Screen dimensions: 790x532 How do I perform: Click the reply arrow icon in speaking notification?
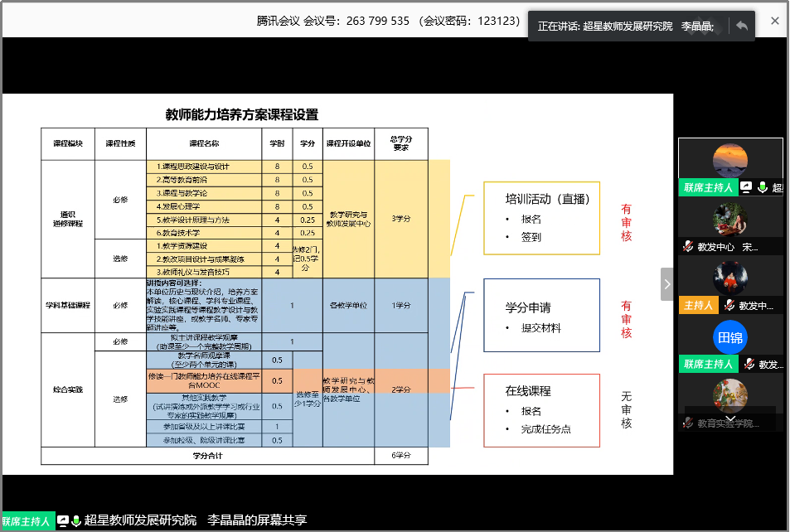[x=742, y=26]
